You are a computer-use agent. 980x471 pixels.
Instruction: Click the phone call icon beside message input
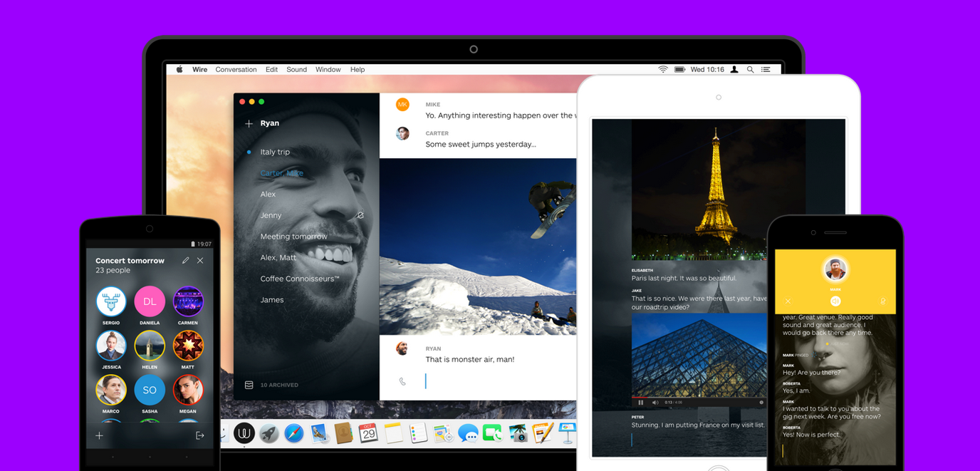(402, 382)
